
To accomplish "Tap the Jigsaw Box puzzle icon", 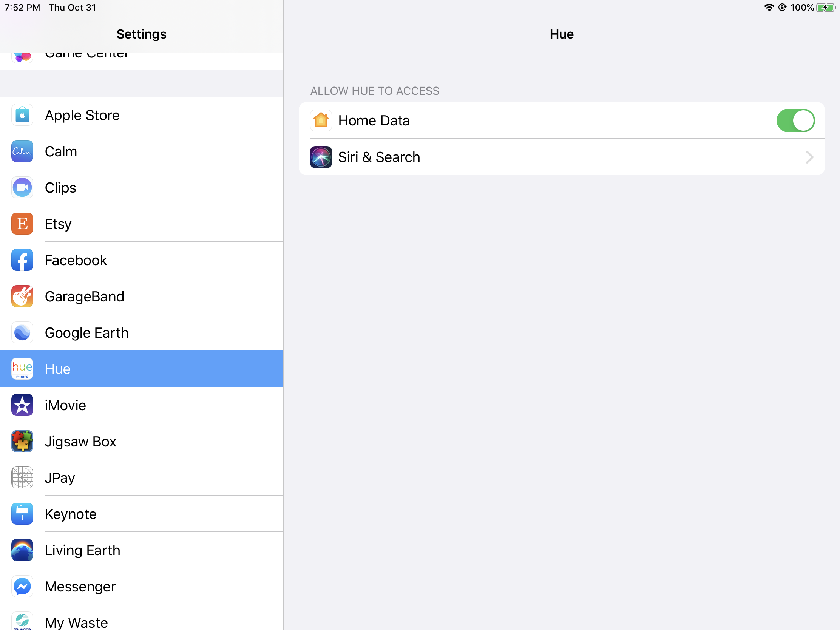I will coord(22,441).
